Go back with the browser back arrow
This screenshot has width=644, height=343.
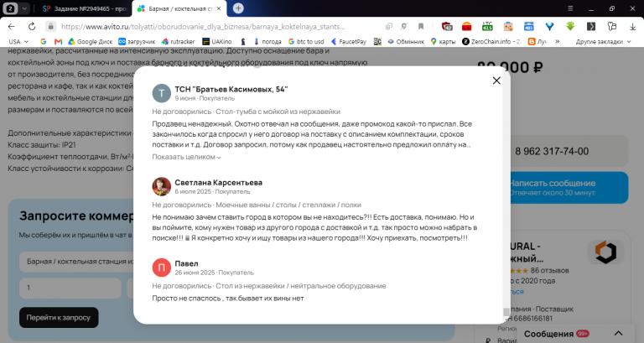click(12, 26)
